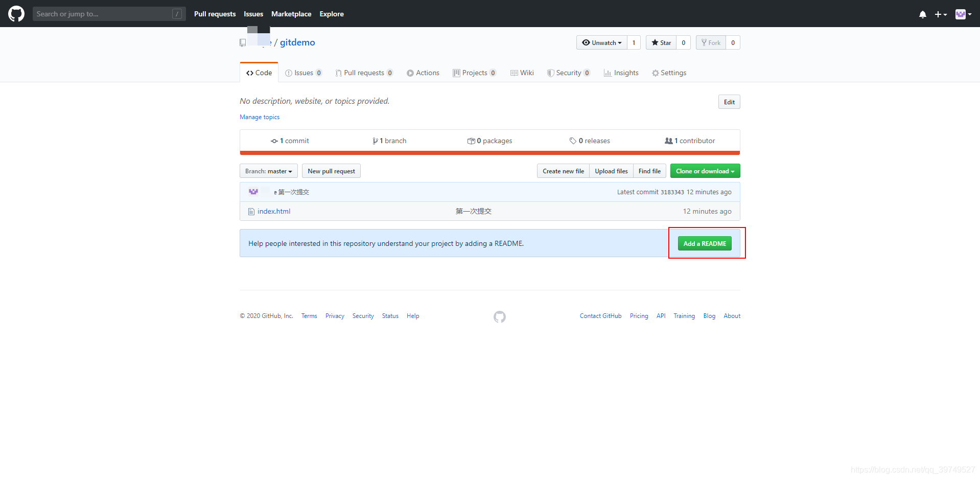Open Contact GitHub footer link
980x479 pixels.
(600, 316)
